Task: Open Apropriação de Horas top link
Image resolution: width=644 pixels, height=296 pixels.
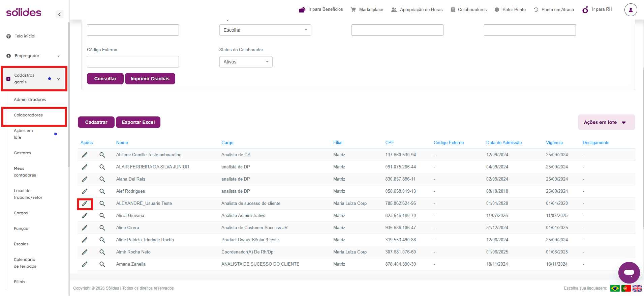Action: coord(417,9)
